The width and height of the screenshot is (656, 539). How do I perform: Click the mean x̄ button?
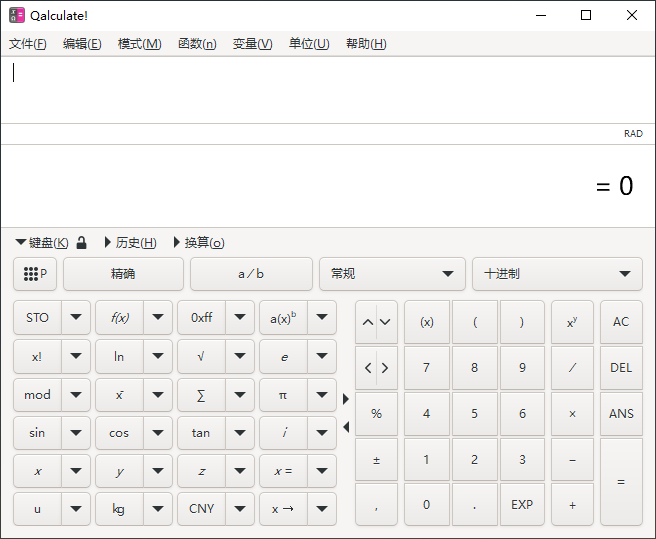click(x=119, y=395)
